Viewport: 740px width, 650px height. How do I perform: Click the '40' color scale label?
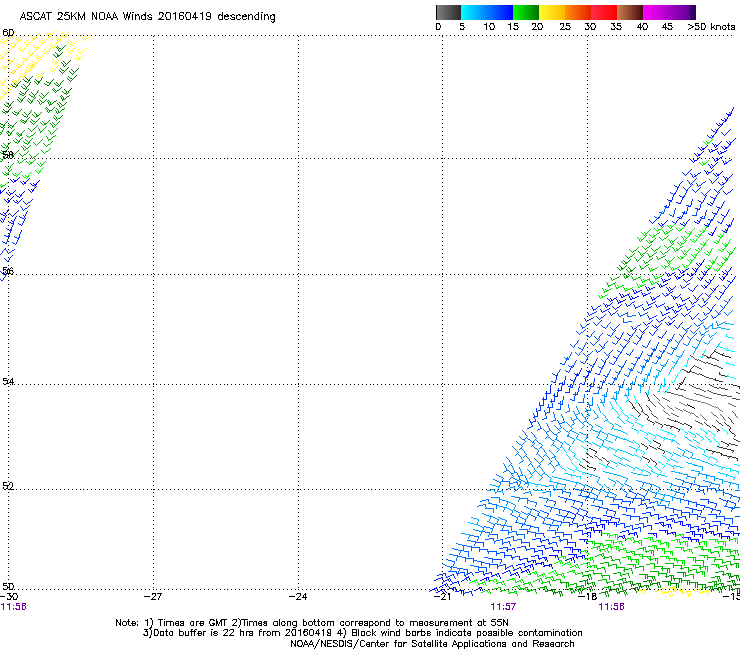[x=642, y=26]
